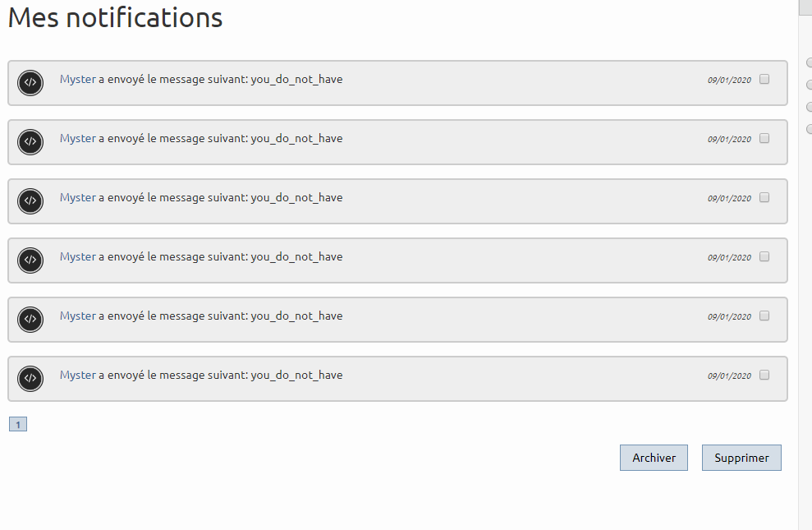
Task: Mark the fifth notification's checkbox
Action: pos(764,316)
